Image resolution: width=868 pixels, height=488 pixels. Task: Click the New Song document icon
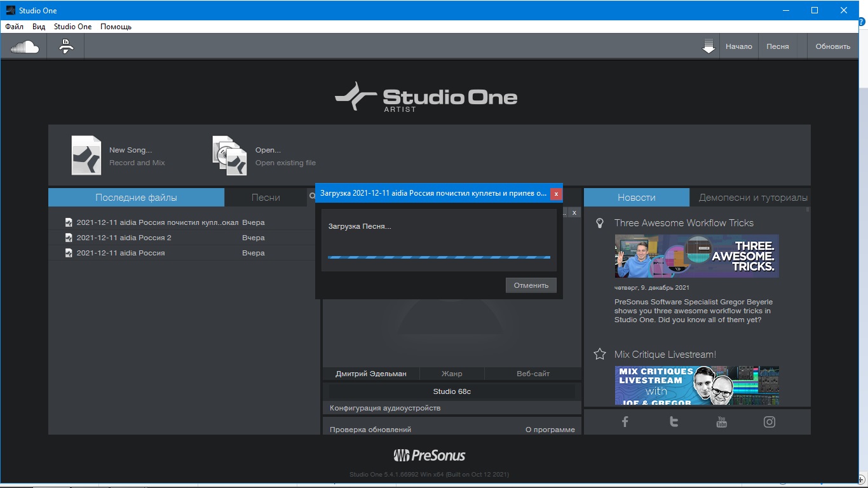pyautogui.click(x=86, y=155)
